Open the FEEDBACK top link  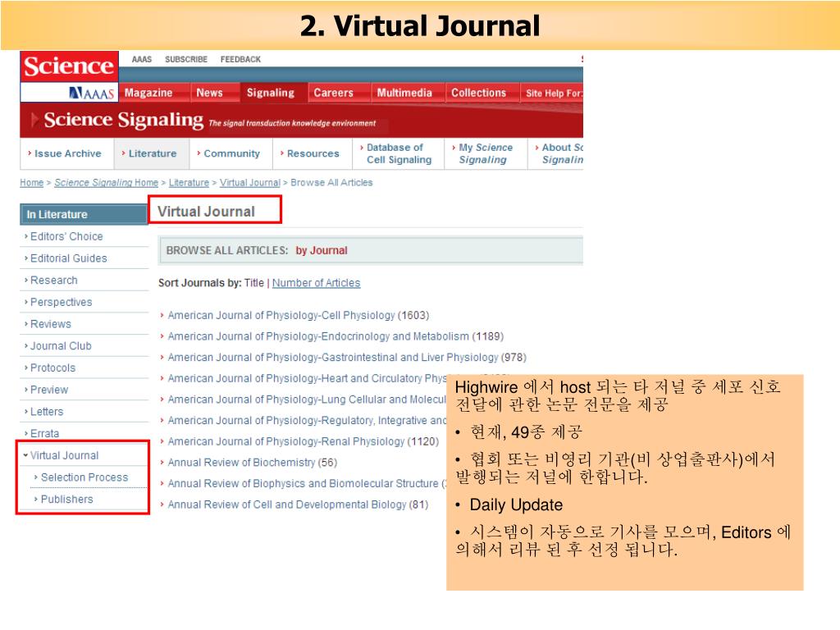click(x=240, y=59)
